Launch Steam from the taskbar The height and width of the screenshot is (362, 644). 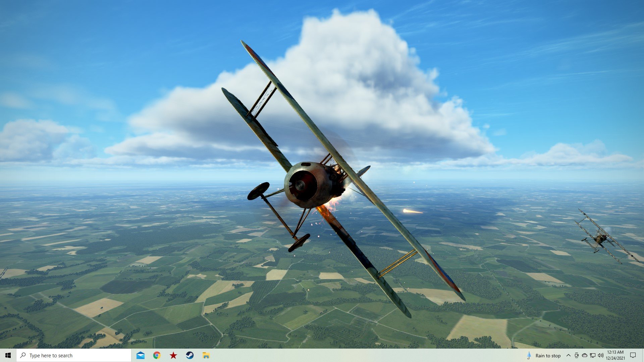pyautogui.click(x=190, y=355)
